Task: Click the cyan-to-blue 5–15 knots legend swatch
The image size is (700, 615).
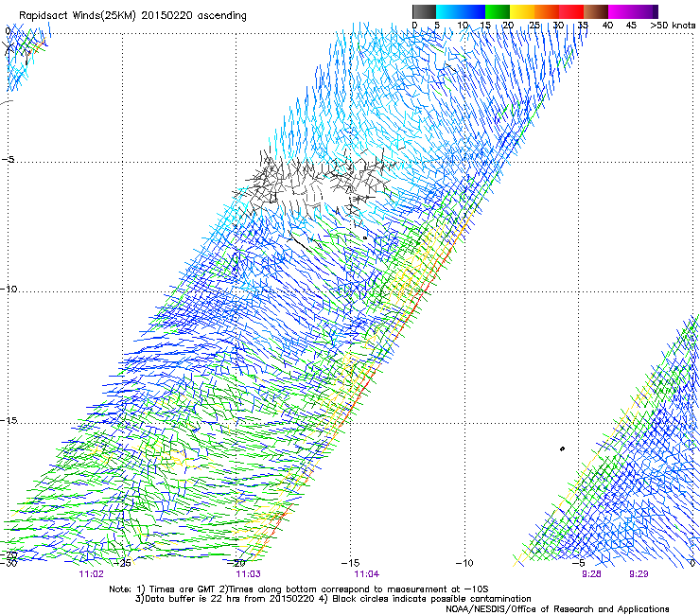Action: point(461,11)
